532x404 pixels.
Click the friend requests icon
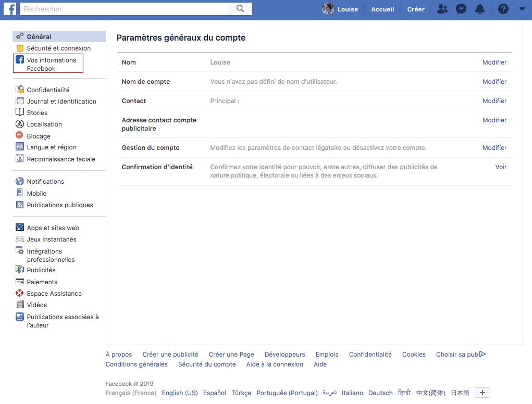[442, 9]
